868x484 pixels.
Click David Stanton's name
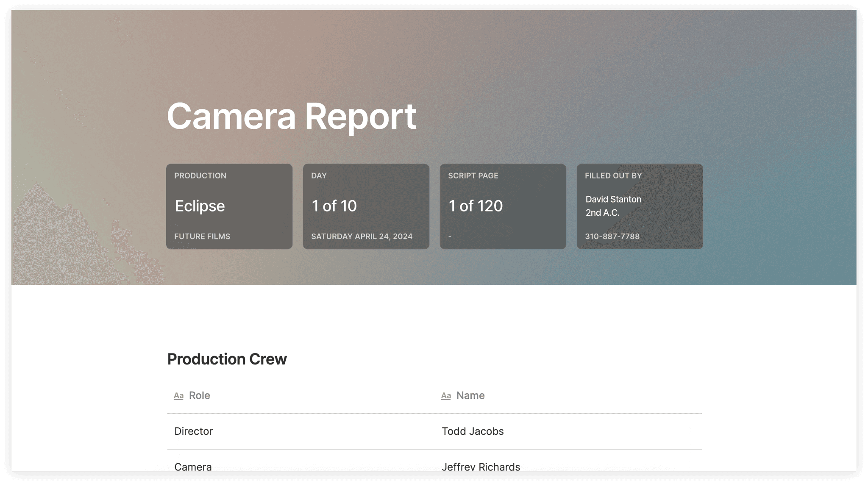613,199
